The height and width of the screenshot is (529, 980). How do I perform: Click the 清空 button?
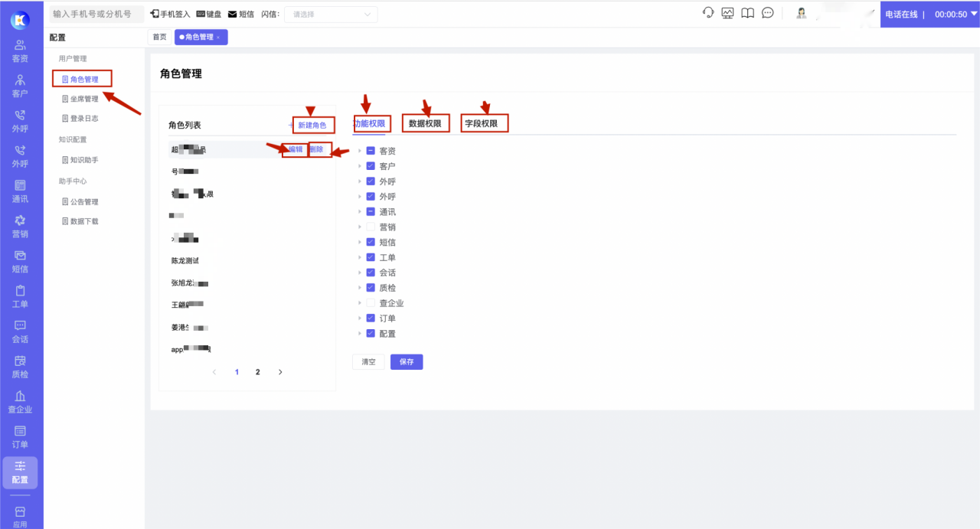tap(368, 362)
